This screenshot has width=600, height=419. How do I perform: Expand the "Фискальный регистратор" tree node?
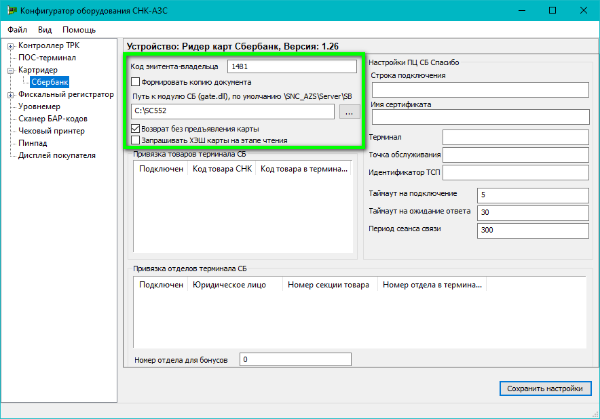(10, 95)
